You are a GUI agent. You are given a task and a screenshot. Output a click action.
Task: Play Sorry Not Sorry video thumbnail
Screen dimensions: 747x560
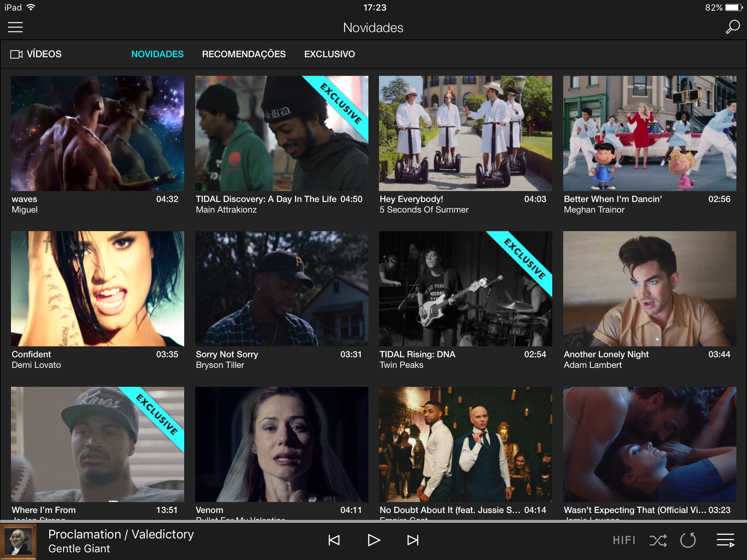282,289
